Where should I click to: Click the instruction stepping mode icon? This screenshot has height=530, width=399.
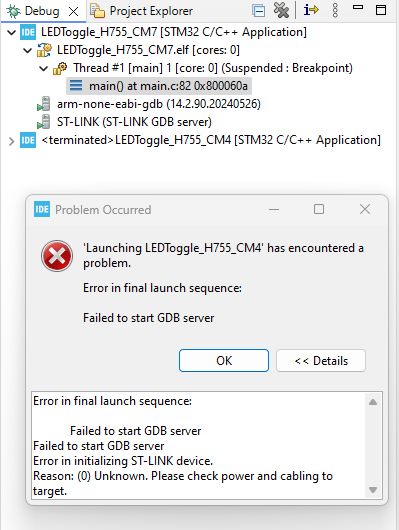pos(311,10)
